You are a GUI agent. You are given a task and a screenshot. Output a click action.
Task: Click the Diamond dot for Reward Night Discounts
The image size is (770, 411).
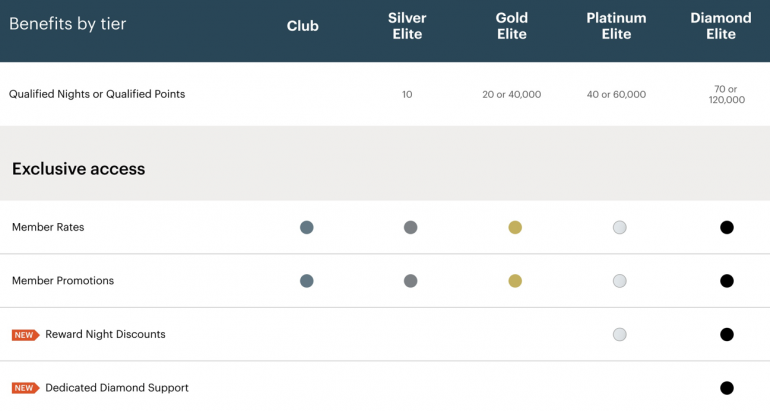pos(727,335)
